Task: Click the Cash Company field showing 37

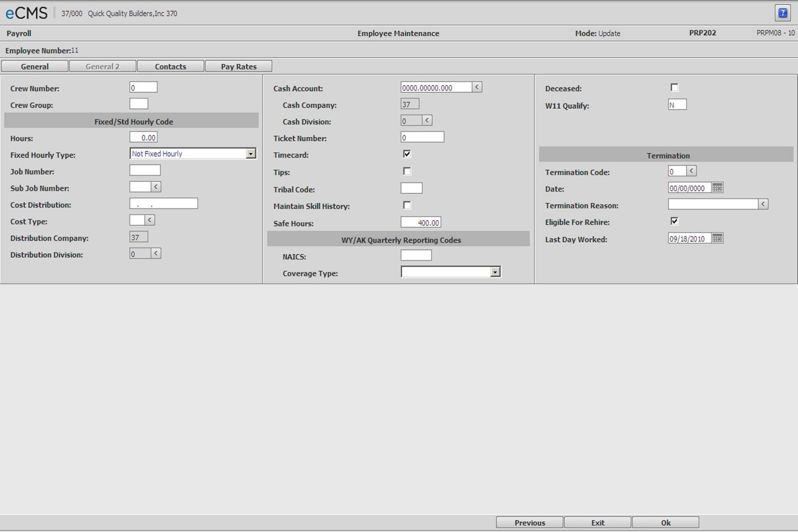Action: coord(410,104)
